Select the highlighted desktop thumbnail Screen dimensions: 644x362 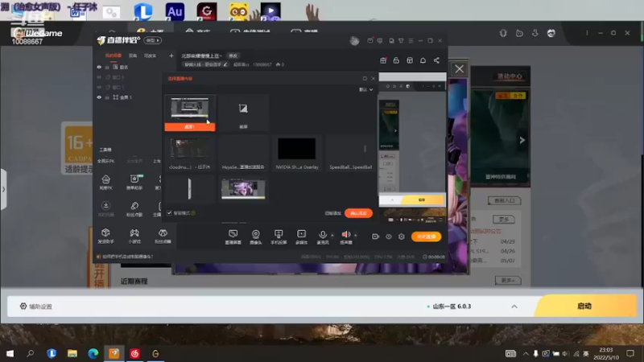coord(190,113)
